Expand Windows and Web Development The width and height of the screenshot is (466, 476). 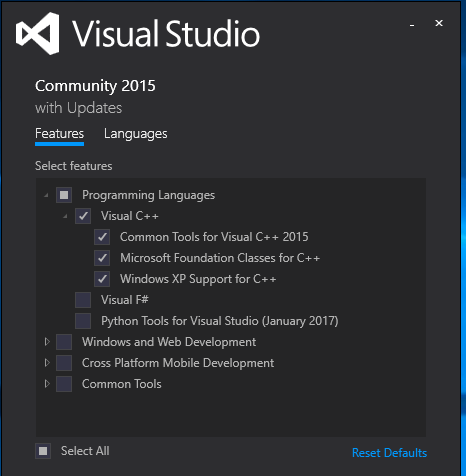47,342
